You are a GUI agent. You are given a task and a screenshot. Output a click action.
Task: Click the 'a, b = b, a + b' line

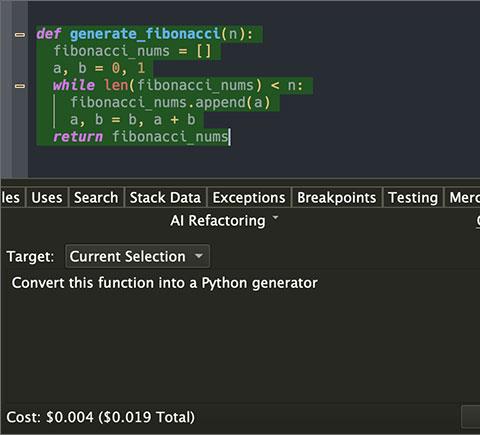pyautogui.click(x=133, y=120)
